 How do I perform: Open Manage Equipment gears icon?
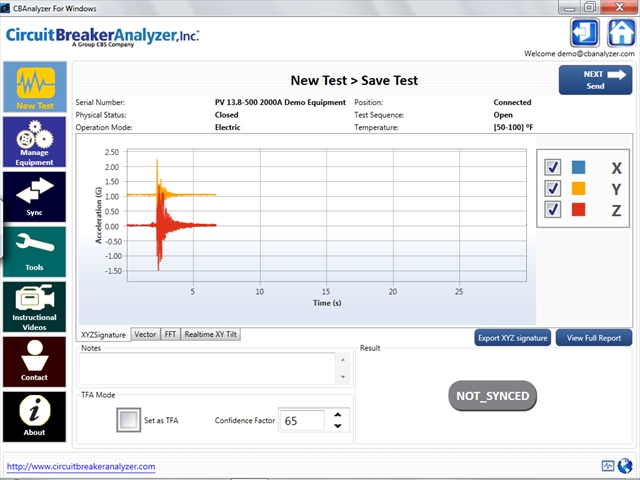(35, 142)
